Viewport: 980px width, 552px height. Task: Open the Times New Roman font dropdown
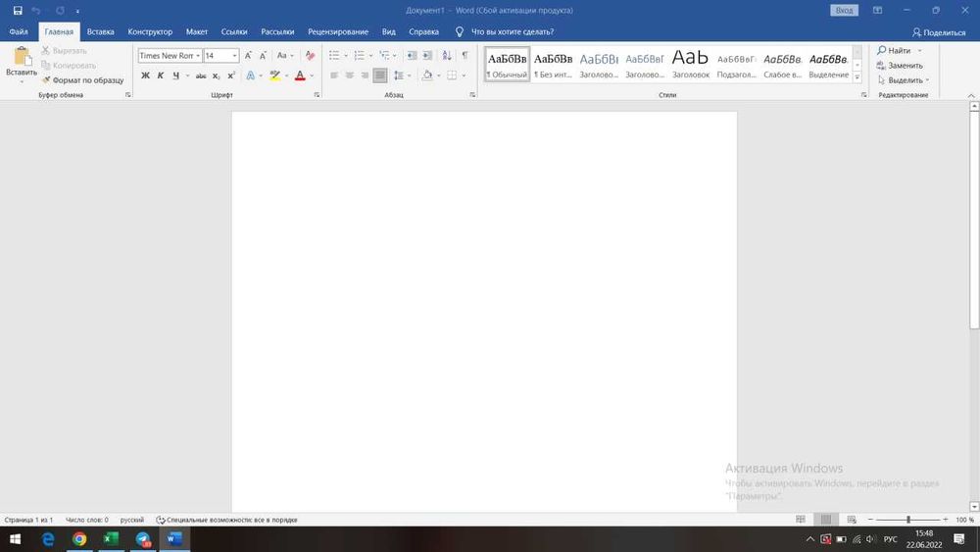pos(198,56)
